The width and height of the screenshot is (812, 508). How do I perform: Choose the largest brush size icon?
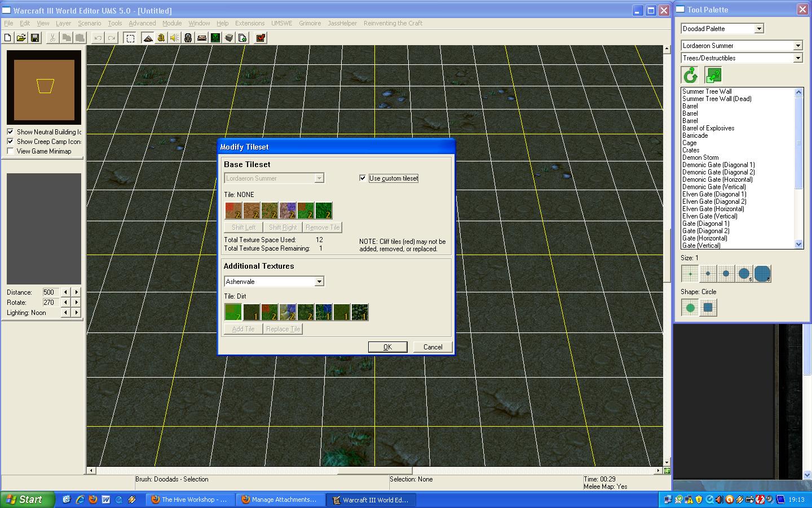762,274
